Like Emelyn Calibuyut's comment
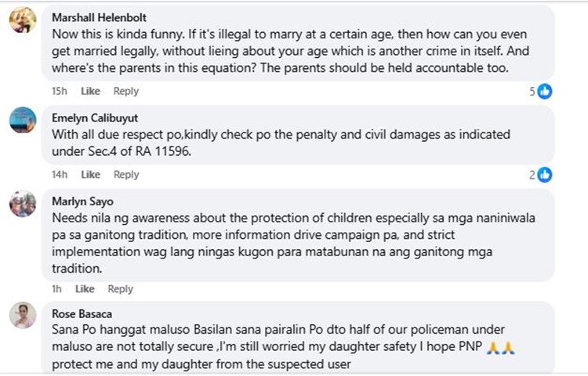 tap(90, 175)
